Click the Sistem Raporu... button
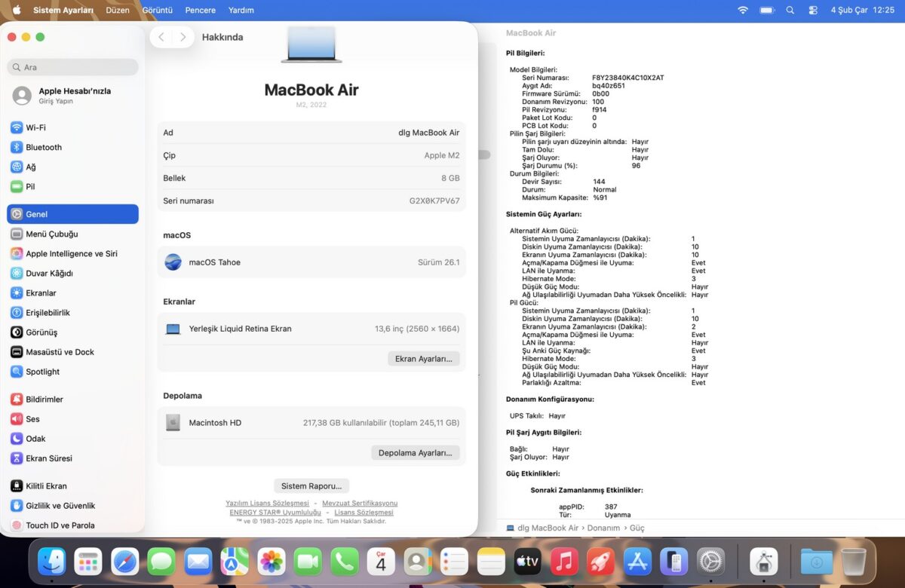 tap(311, 485)
